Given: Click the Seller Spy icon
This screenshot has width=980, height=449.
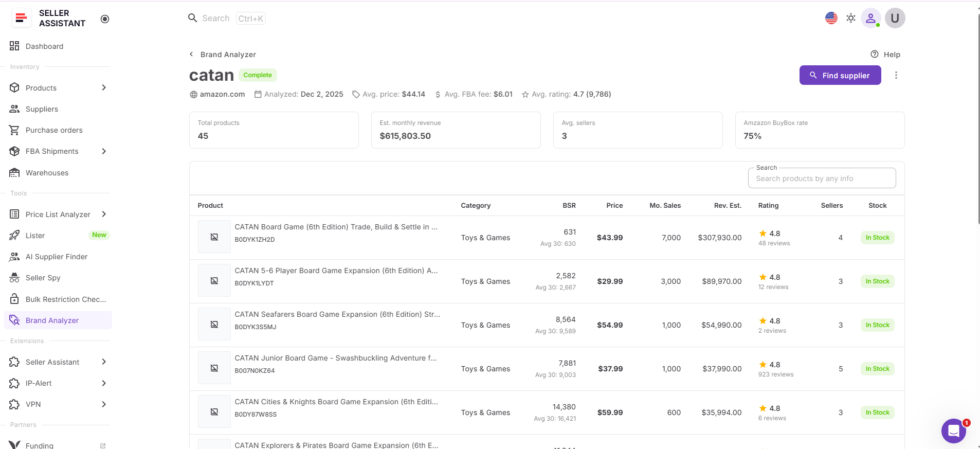Looking at the screenshot, I should (14, 278).
